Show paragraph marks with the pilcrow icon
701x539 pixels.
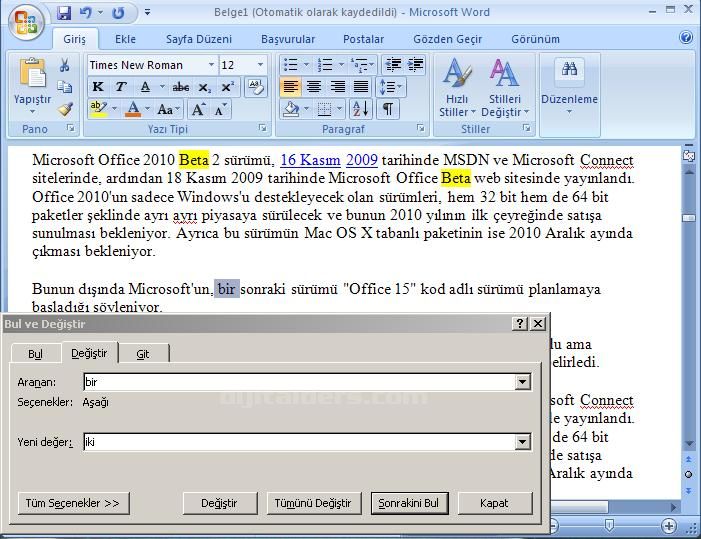tap(388, 109)
